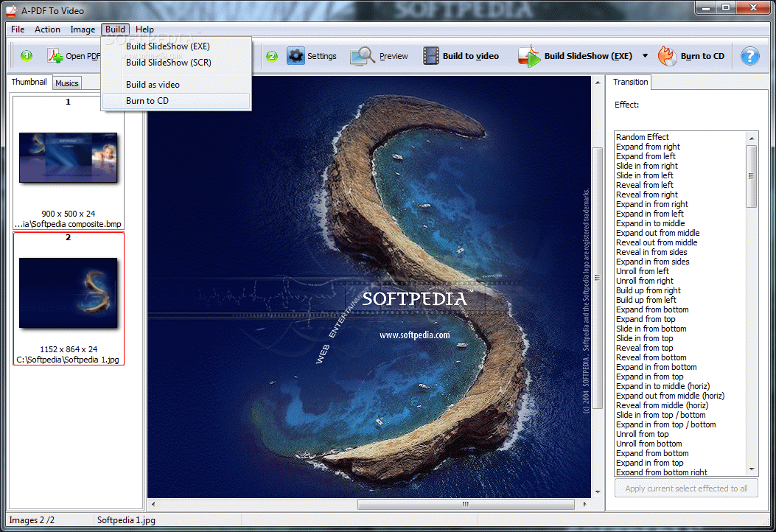Click Build to video toolbar label
The width and height of the screenshot is (776, 532).
pyautogui.click(x=471, y=56)
